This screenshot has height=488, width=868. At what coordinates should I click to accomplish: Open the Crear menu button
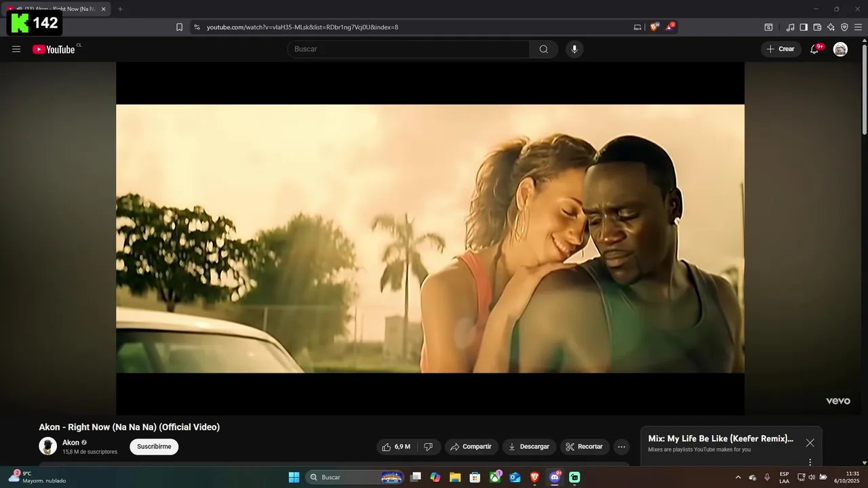tap(781, 49)
